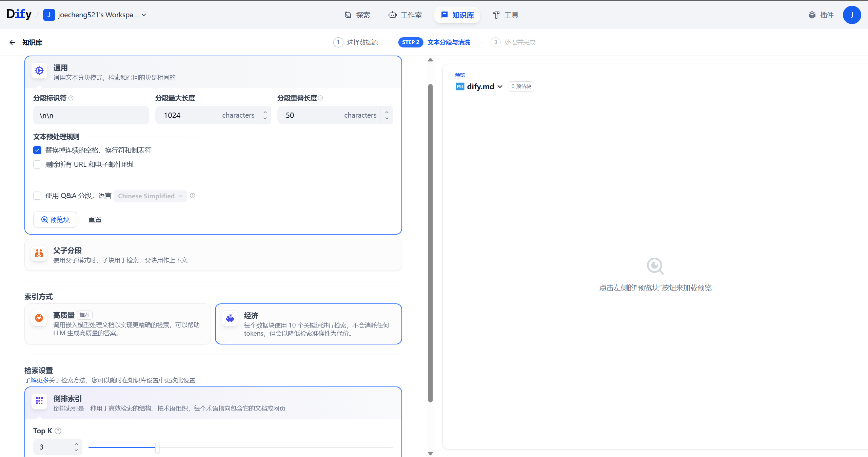Expand the dify.md file selector
Screen dimensions: 868x457
[x=500, y=86]
